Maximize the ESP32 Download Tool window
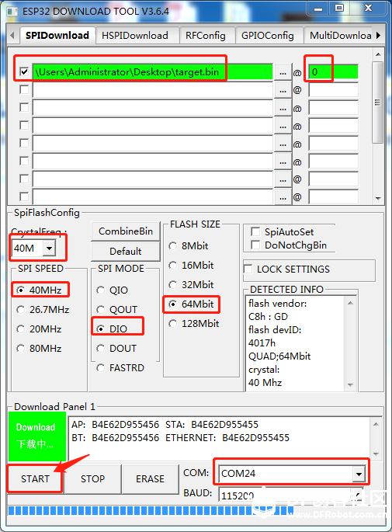Image resolution: width=392 pixels, height=532 pixels. (339, 8)
